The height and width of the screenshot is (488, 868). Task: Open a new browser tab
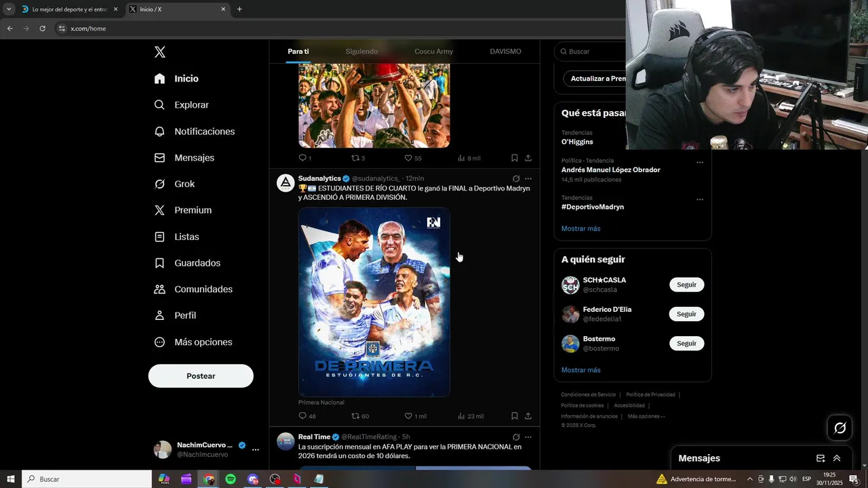pos(239,9)
